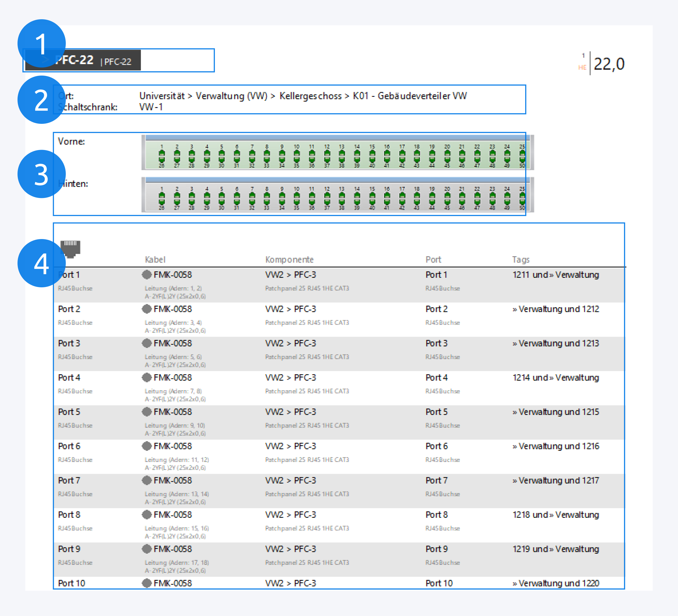Click the Kabel column header
This screenshot has height=616, width=678.
(x=155, y=259)
